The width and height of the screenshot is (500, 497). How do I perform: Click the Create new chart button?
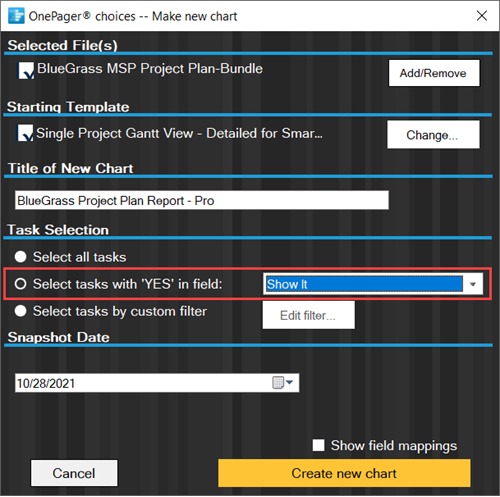click(x=344, y=473)
